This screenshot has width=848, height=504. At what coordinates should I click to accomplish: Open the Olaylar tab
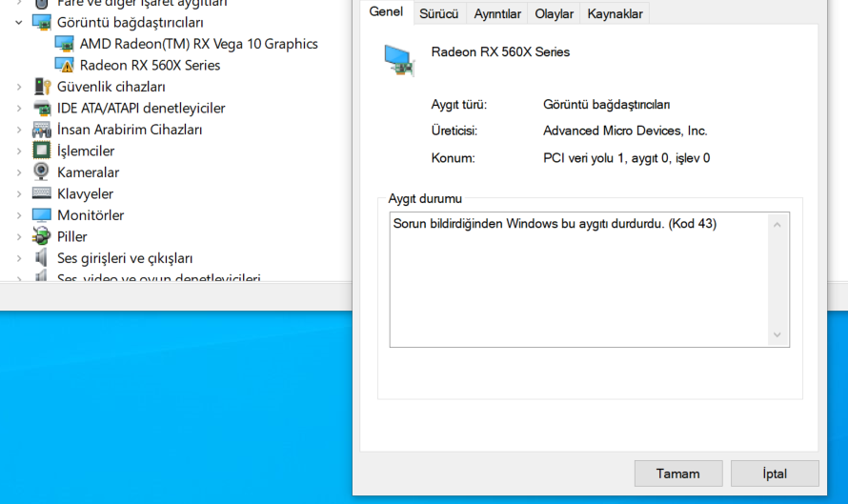click(x=554, y=14)
